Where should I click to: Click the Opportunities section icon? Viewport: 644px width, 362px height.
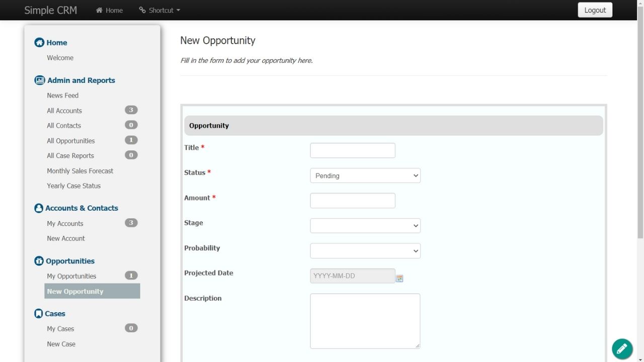pos(39,261)
